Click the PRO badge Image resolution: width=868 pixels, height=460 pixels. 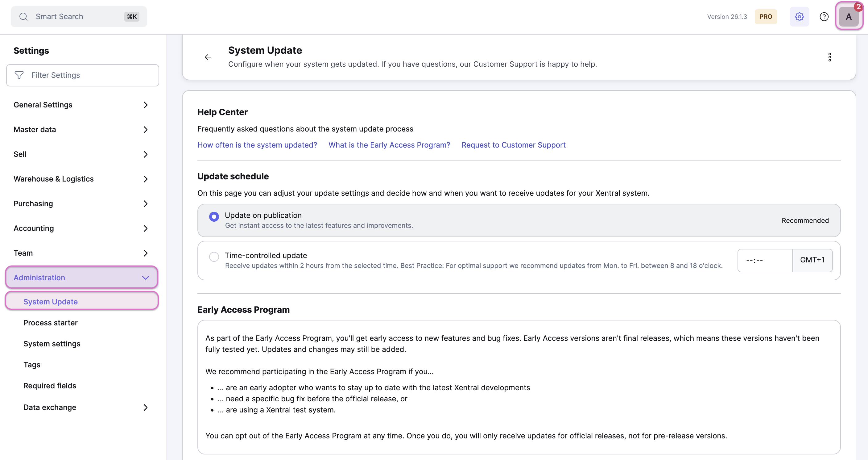[766, 16]
